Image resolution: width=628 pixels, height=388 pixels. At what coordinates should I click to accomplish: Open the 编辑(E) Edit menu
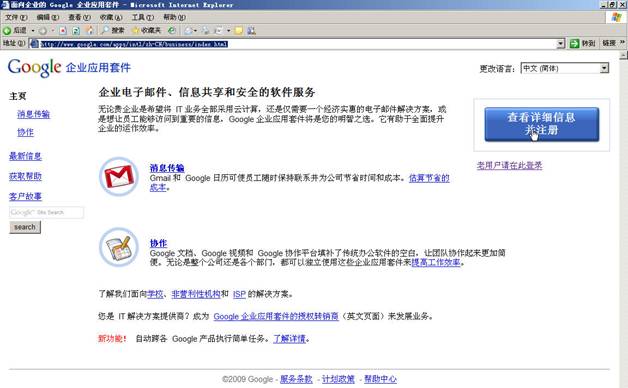tap(48, 17)
